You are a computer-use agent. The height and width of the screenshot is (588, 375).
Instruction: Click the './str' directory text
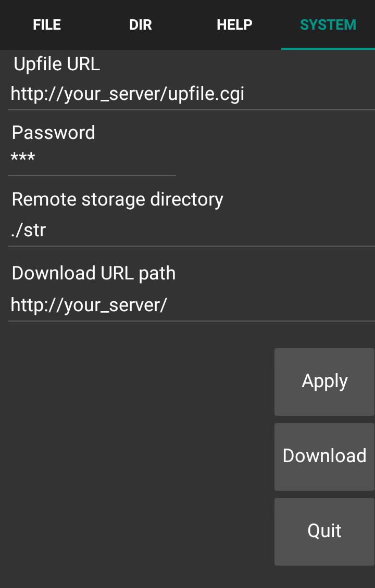[28, 230]
